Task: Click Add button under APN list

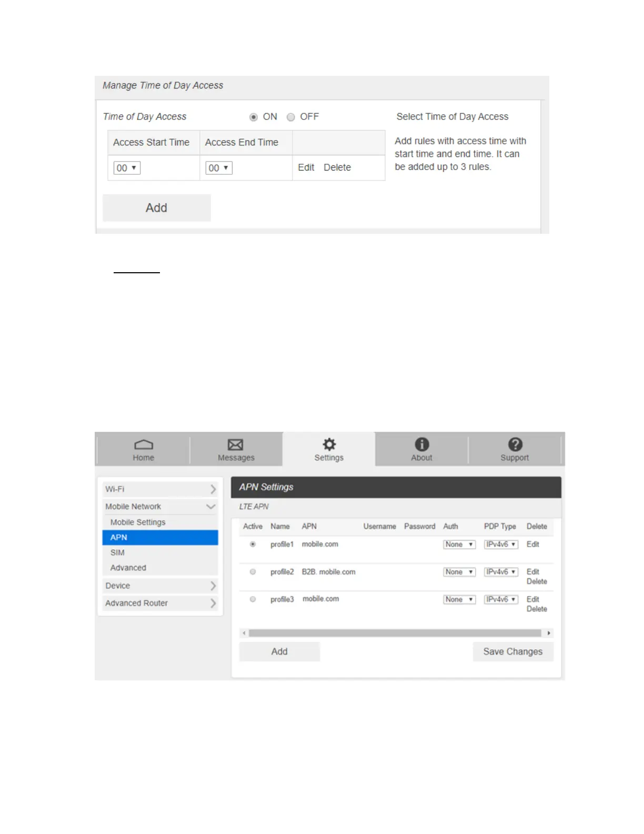Action: pyautogui.click(x=279, y=652)
